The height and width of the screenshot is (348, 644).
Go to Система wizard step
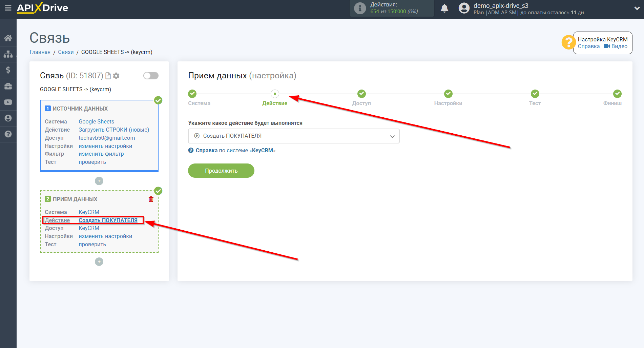point(192,94)
